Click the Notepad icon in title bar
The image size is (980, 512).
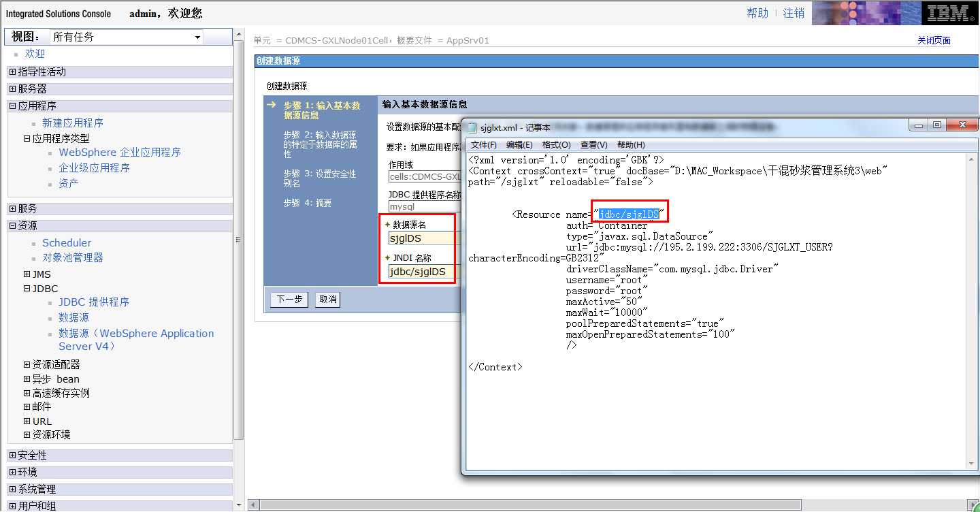pyautogui.click(x=472, y=127)
